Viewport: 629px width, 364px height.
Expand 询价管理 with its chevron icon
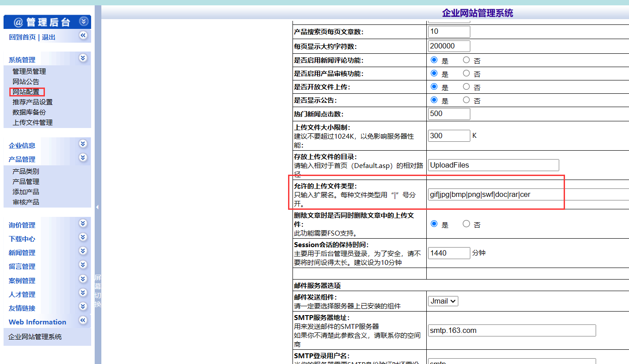pos(83,223)
